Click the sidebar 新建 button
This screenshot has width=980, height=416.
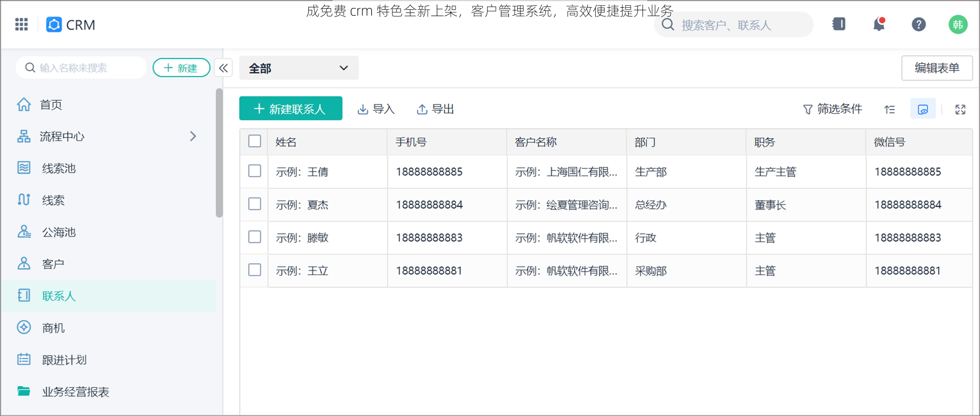click(x=181, y=68)
